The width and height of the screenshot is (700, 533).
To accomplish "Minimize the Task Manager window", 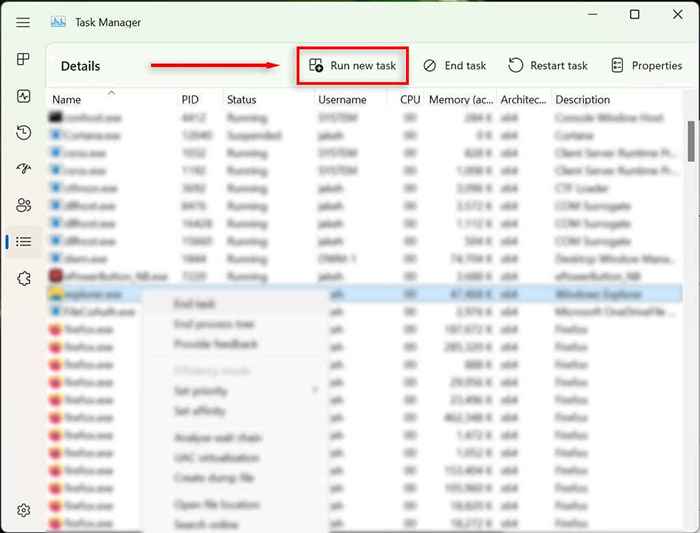I will pos(592,14).
